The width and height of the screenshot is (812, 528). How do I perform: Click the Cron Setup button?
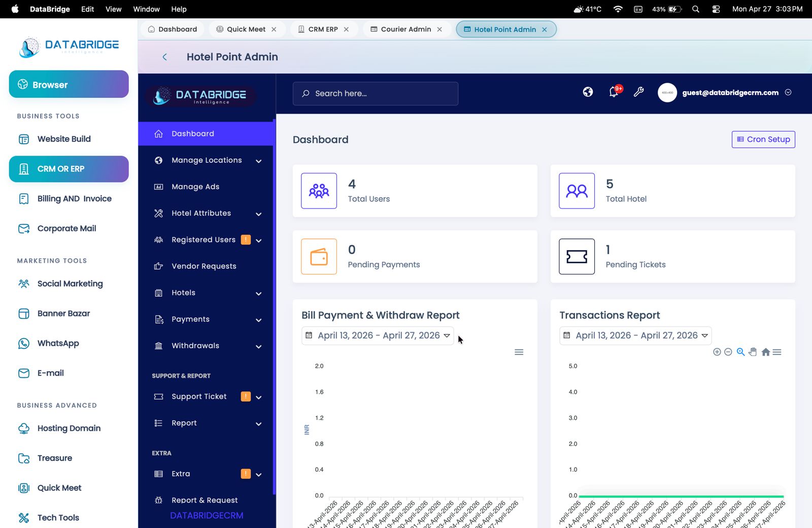(763, 139)
